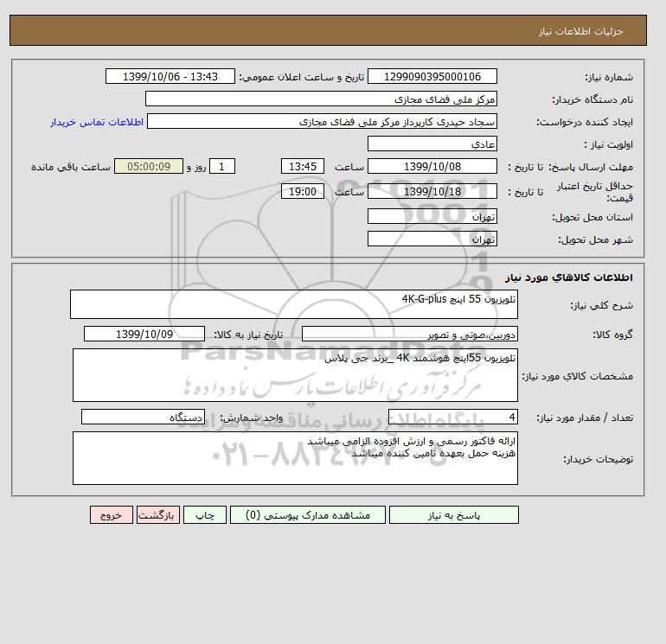Viewport: 666px width, 644px height.
Task: Click the unit field دستگاه
Action: click(143, 417)
